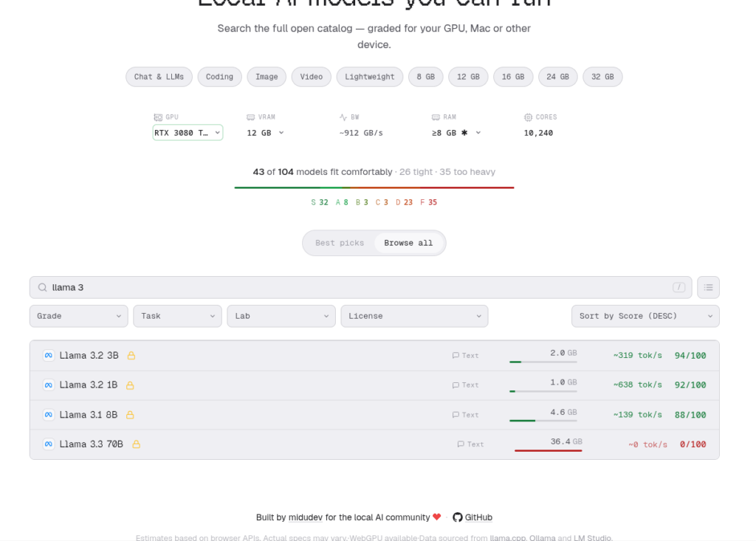This screenshot has width=756, height=541.
Task: Click the F 35 grade count
Action: (x=428, y=202)
